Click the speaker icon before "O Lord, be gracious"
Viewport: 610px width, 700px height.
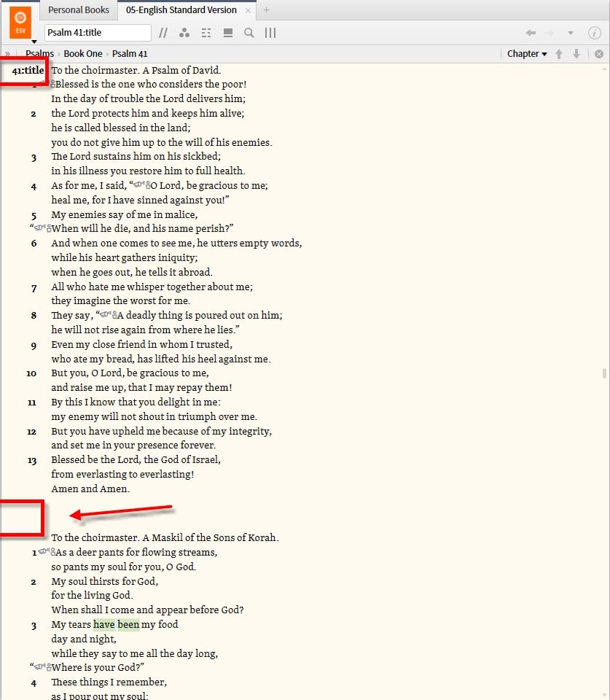[x=142, y=185]
